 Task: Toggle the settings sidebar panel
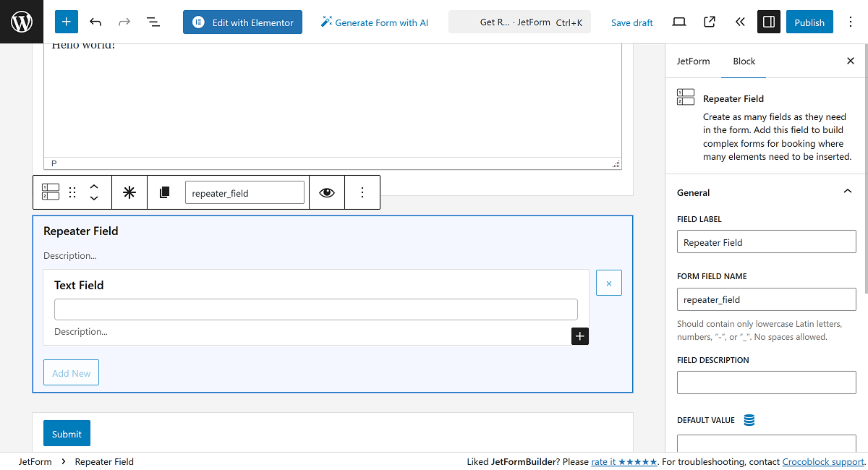pos(769,22)
